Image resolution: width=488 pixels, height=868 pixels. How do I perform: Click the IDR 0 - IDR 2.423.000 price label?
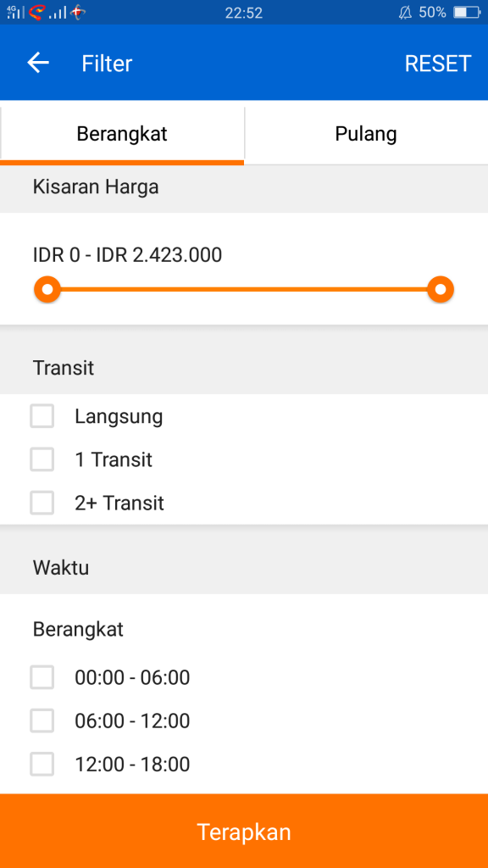coord(125,255)
